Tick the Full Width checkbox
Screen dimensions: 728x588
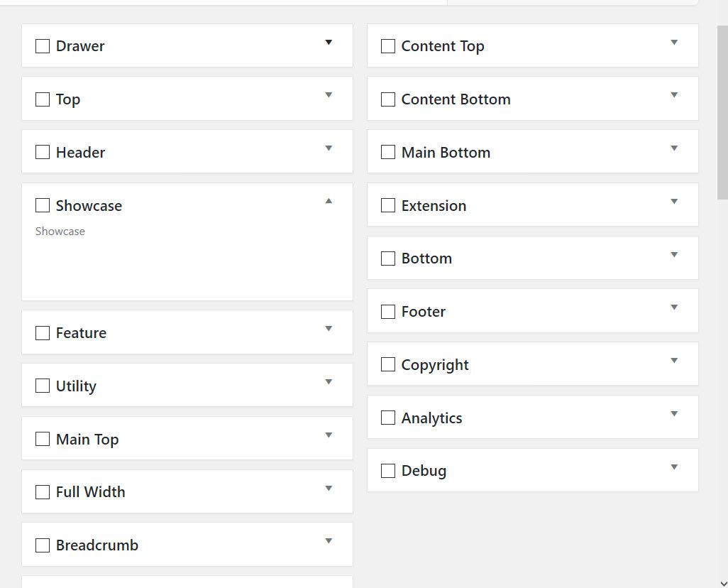pyautogui.click(x=43, y=492)
